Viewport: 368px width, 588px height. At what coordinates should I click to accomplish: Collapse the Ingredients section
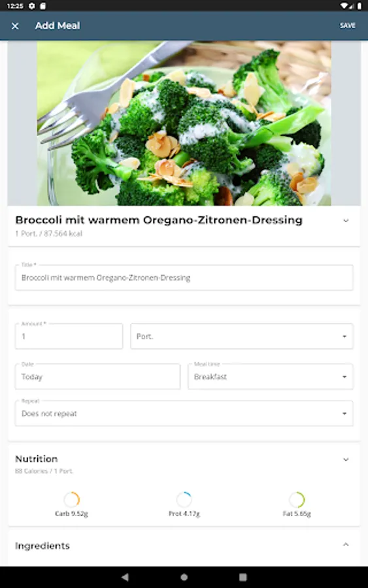[x=346, y=544]
